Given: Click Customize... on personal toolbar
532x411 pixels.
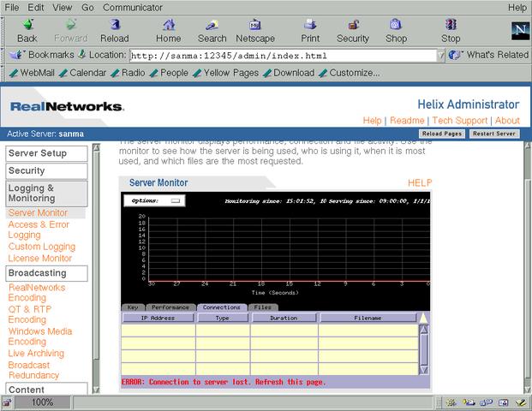Looking at the screenshot, I should [x=350, y=73].
